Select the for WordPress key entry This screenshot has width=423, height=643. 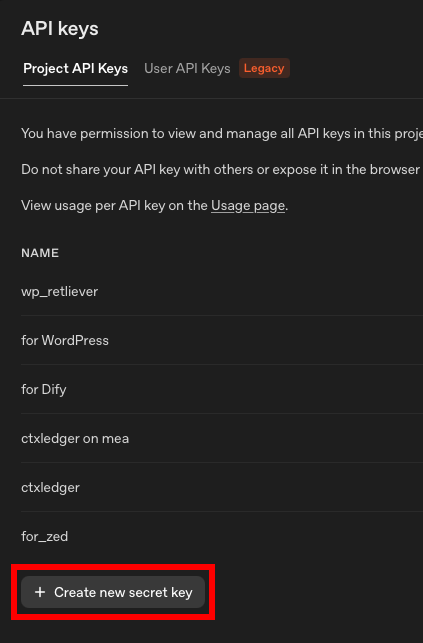coord(222,340)
